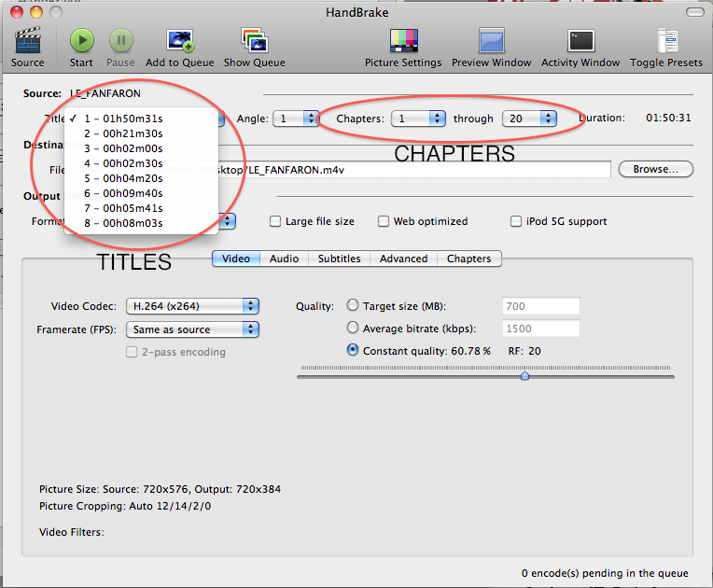Open the Chapters start dropdown showing 1

(418, 119)
